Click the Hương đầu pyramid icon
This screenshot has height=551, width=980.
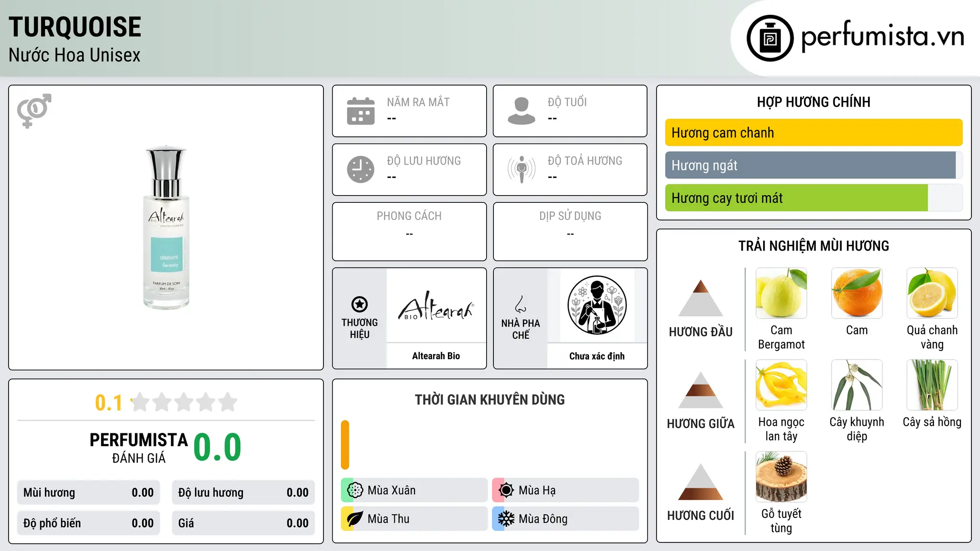point(701,298)
